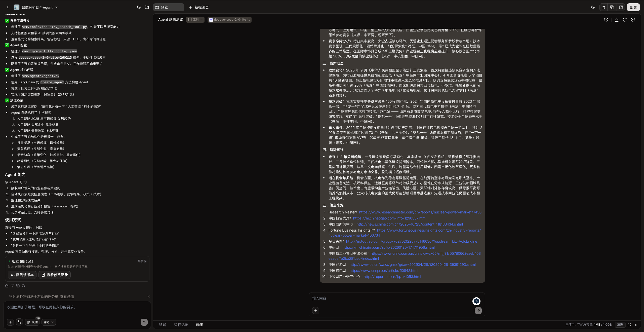
Task: Switch to the 终端 tab
Action: (x=162, y=325)
